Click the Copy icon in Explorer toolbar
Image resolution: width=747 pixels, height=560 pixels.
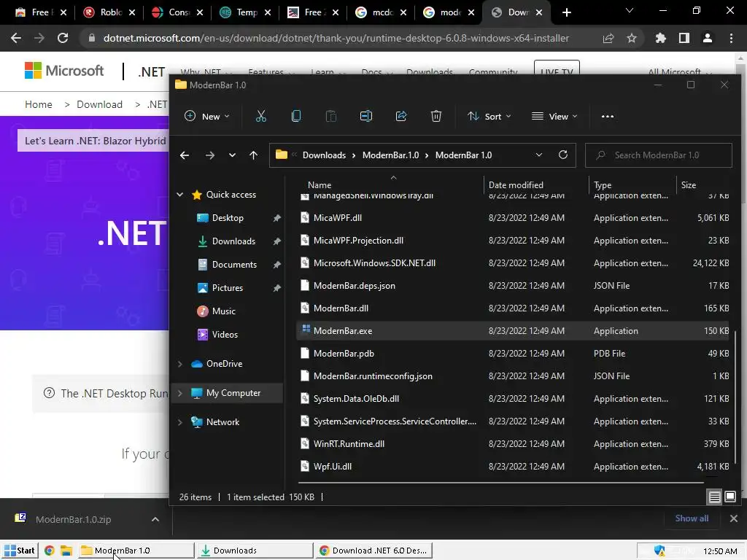click(x=296, y=116)
